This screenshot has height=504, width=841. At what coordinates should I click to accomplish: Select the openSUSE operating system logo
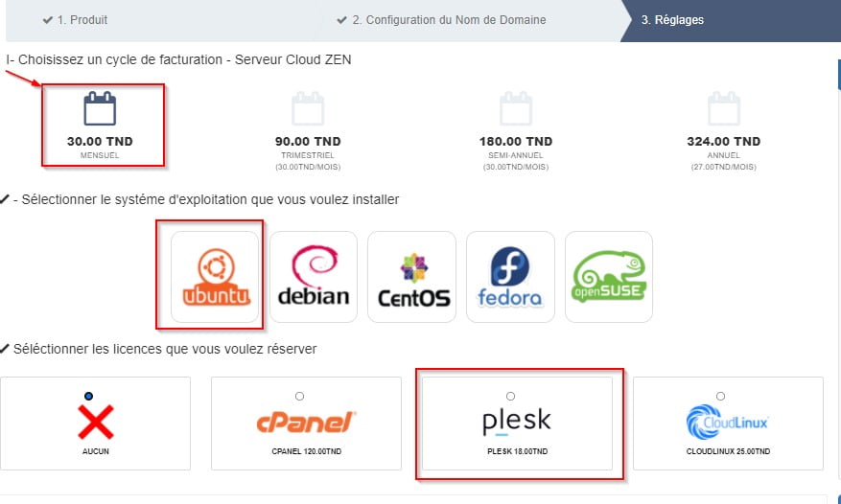tap(609, 276)
